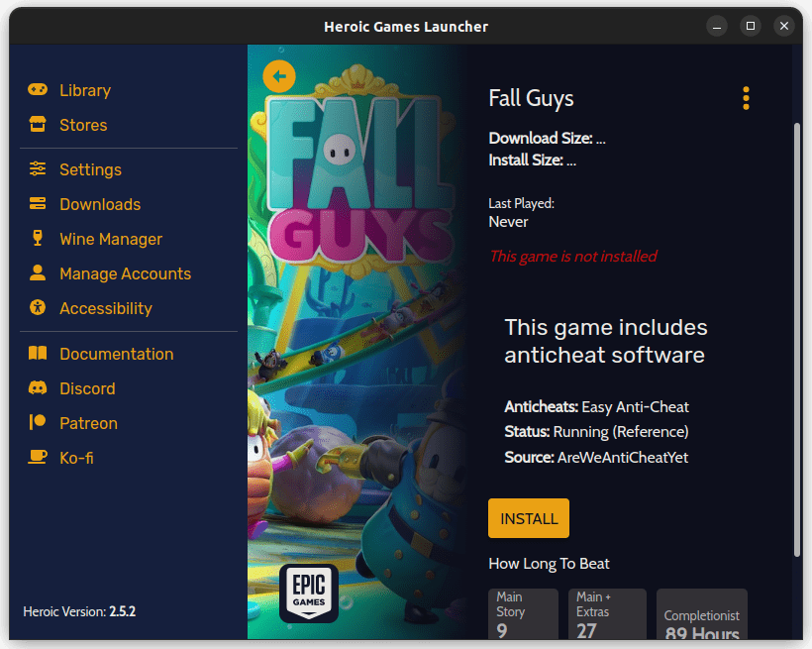The image size is (812, 649).
Task: Click the Manage Accounts person icon
Action: click(x=38, y=273)
